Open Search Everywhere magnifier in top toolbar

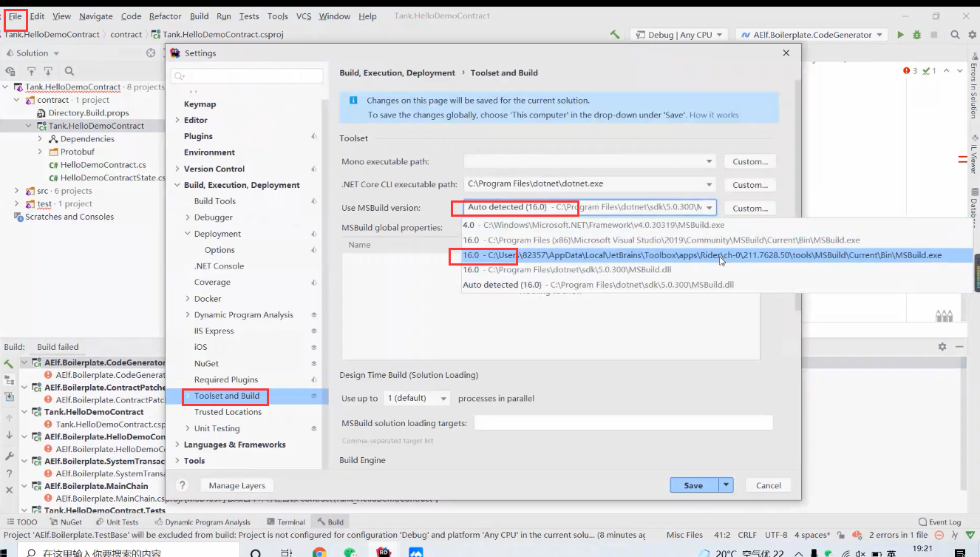coord(955,35)
